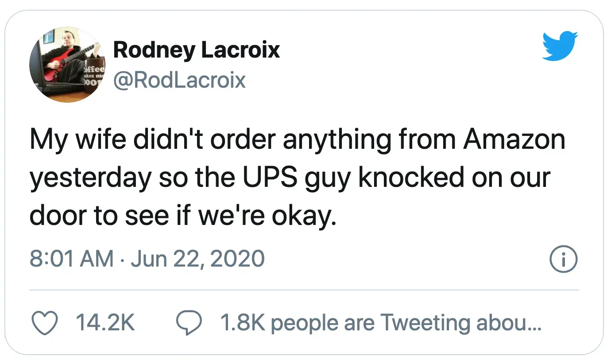611x364 pixels.
Task: Click the blue Twitter bird logo
Action: pyautogui.click(x=560, y=46)
